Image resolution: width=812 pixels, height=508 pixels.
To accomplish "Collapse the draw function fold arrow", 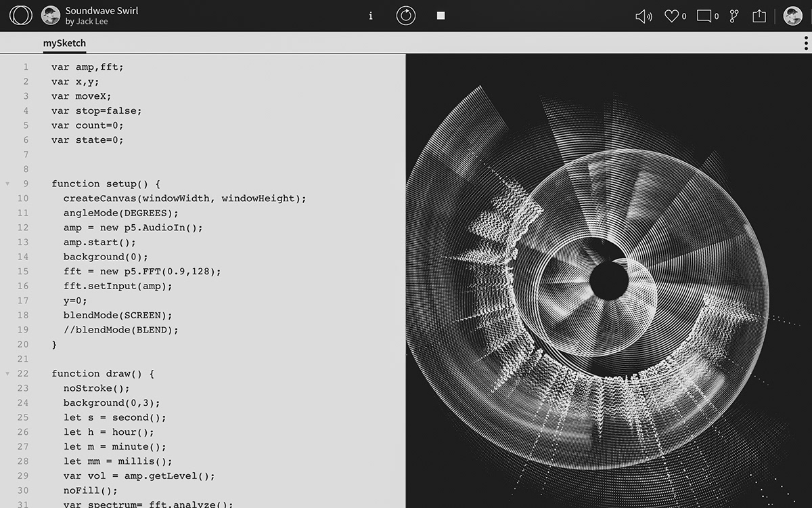I will pos(7,374).
